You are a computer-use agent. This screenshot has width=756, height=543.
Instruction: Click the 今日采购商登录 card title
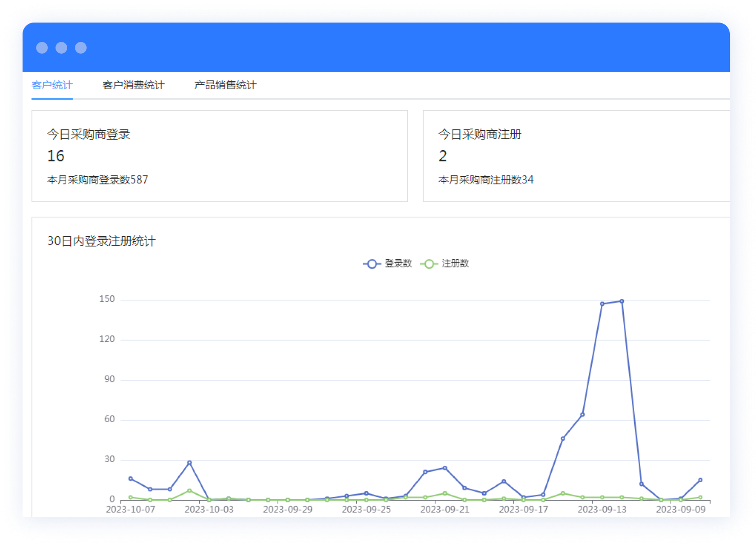pos(88,134)
